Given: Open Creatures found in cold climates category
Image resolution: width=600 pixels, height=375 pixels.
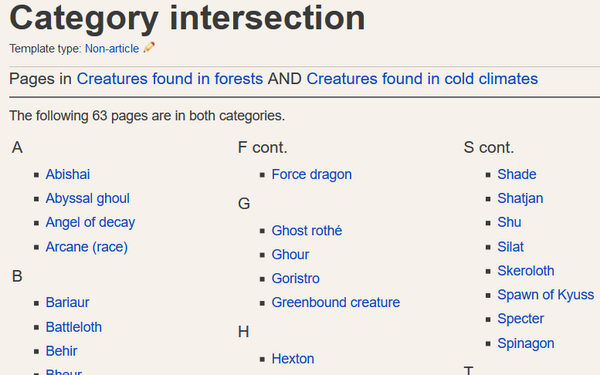Looking at the screenshot, I should pyautogui.click(x=422, y=79).
